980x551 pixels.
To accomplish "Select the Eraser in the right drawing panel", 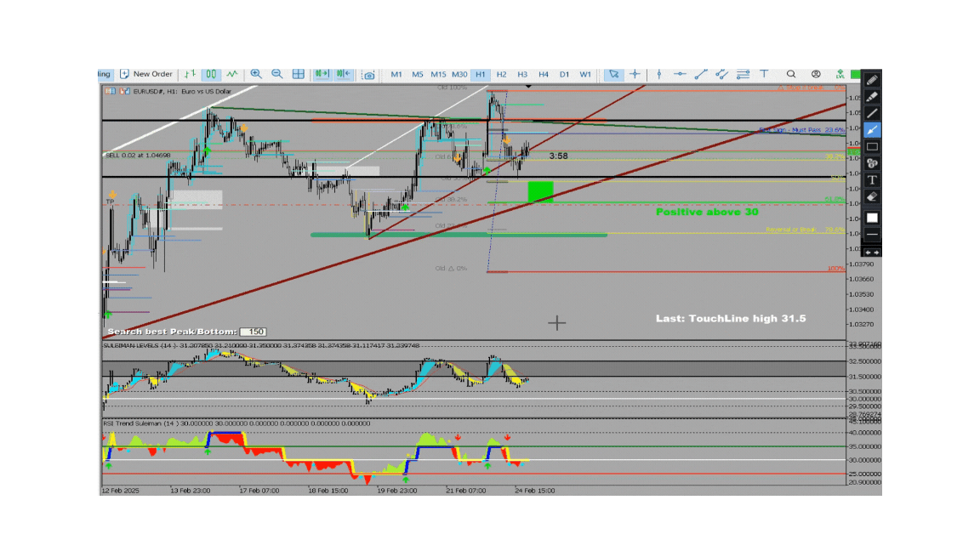I will point(871,195).
